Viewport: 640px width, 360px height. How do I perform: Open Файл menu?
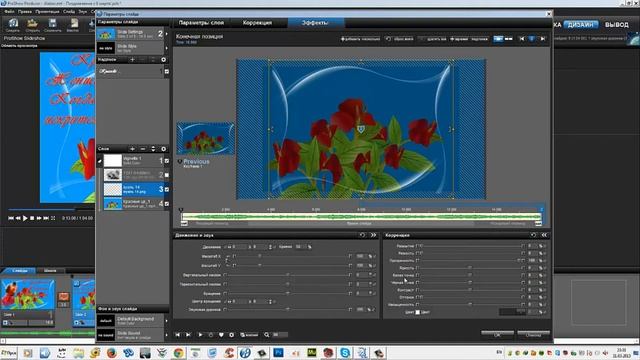tap(9, 12)
